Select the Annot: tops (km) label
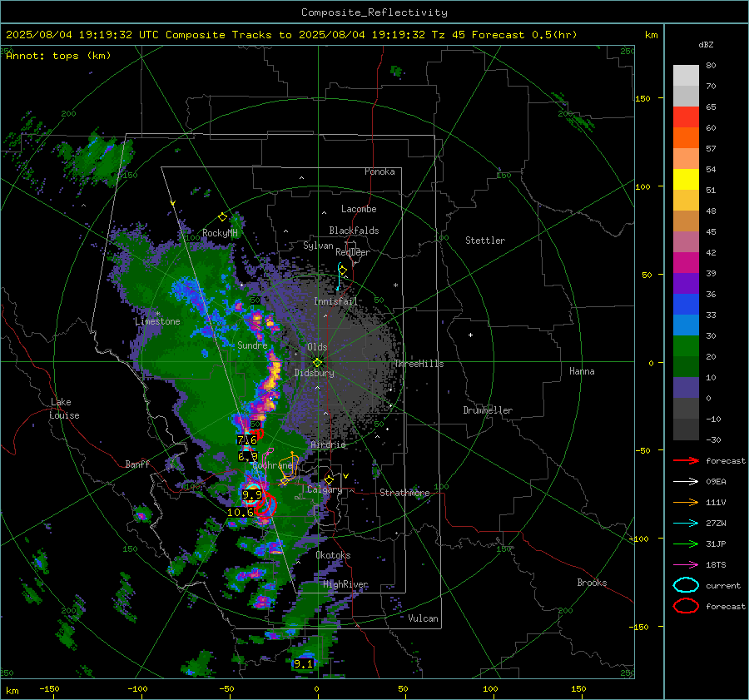 point(58,56)
